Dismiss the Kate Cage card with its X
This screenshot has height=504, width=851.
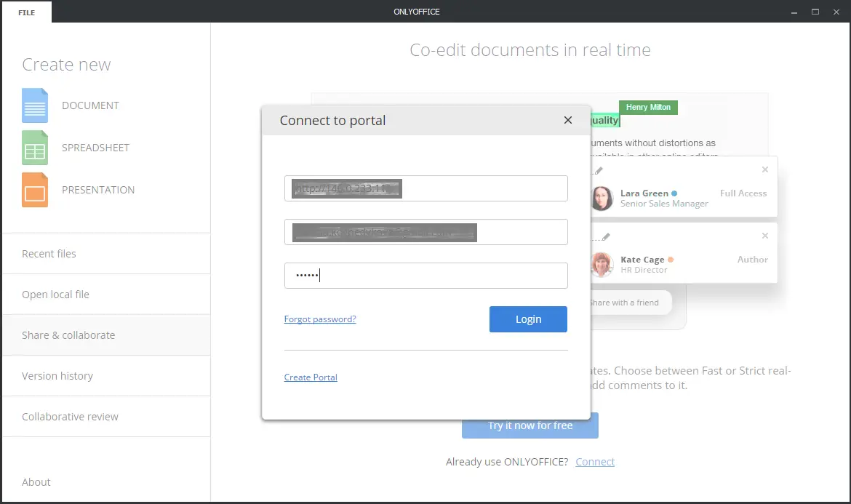pyautogui.click(x=764, y=236)
